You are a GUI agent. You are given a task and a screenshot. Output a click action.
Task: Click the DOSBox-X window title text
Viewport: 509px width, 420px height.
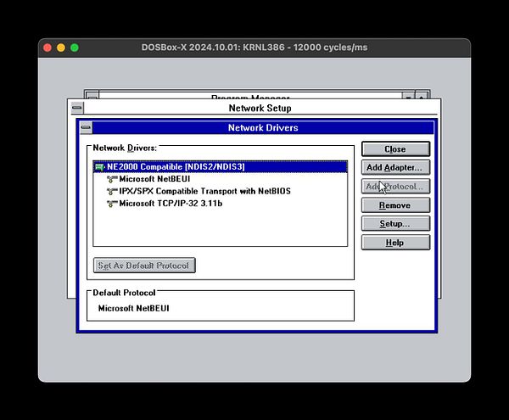point(255,48)
